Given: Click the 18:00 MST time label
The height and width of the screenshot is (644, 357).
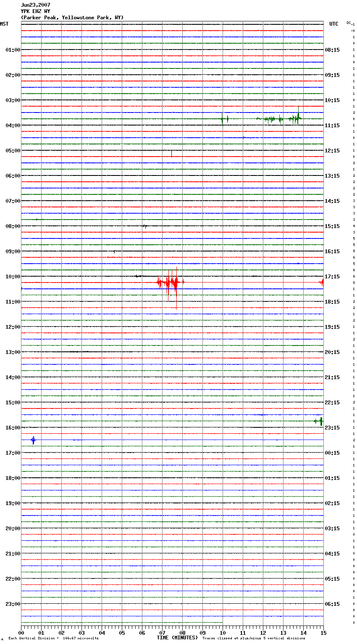Looking at the screenshot, I should (x=13, y=478).
